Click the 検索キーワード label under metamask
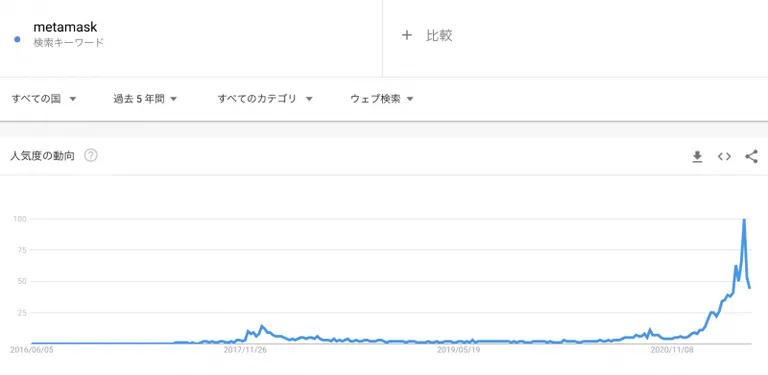Image resolution: width=768 pixels, height=375 pixels. coord(69,43)
